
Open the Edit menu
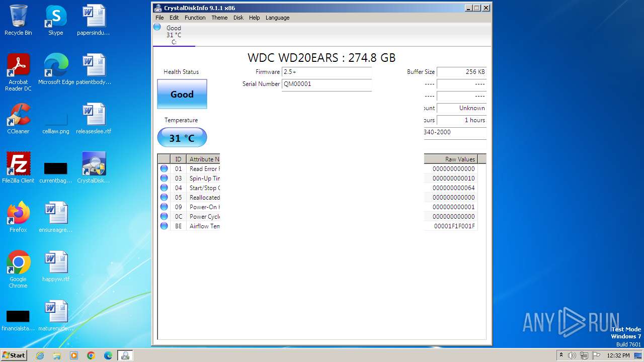[174, 18]
